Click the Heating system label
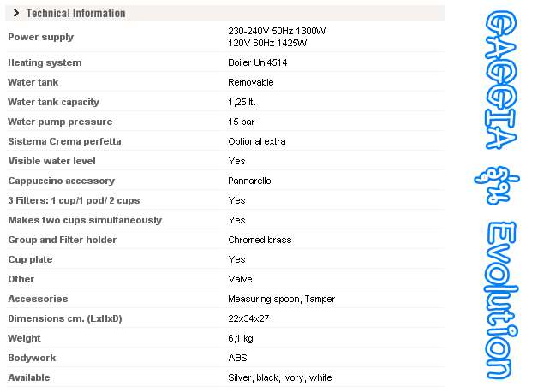The width and height of the screenshot is (538, 392). pos(45,62)
